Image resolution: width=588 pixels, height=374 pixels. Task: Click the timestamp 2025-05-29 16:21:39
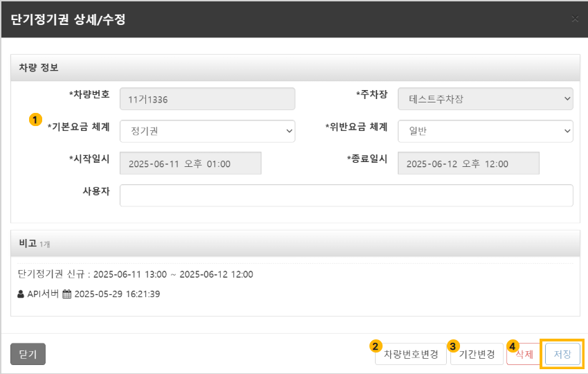(117, 294)
